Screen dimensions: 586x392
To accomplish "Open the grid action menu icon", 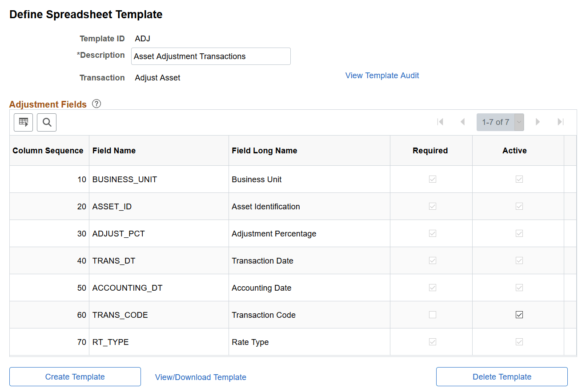I will point(23,122).
